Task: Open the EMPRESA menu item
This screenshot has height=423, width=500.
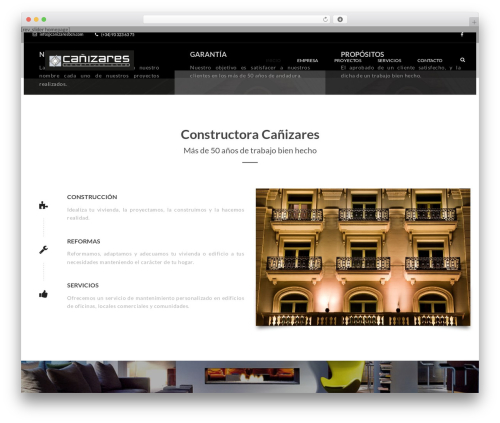Action: [307, 60]
